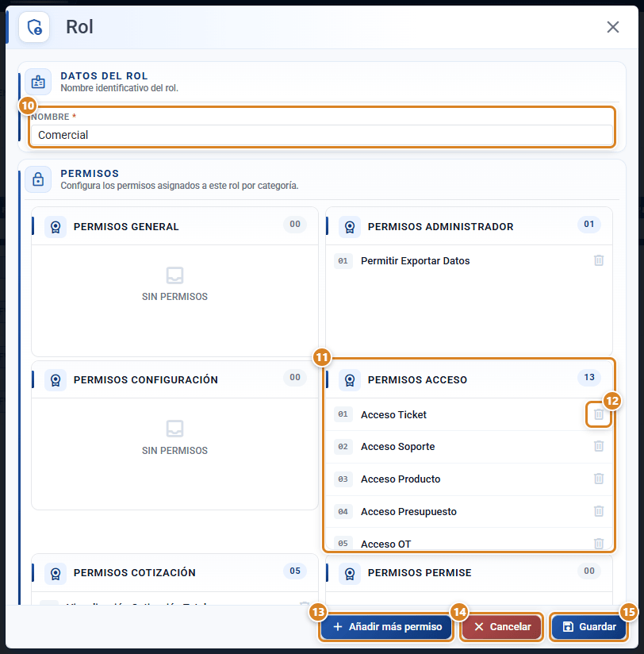Click the PERMISOS GENERAL heading

pyautogui.click(x=126, y=227)
